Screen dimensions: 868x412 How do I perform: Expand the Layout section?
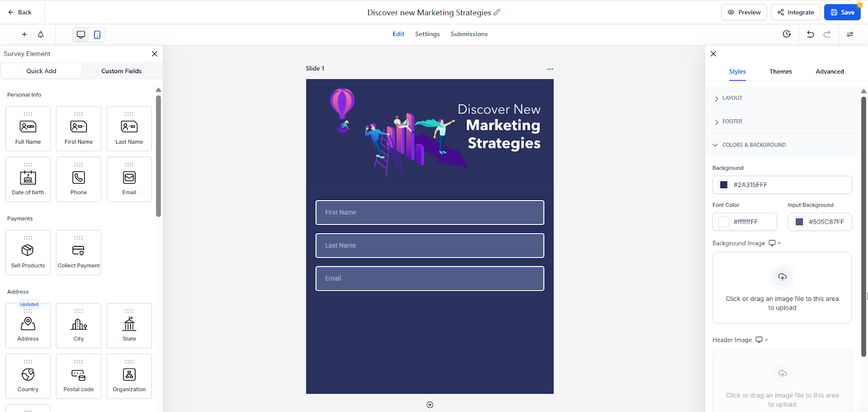point(782,98)
